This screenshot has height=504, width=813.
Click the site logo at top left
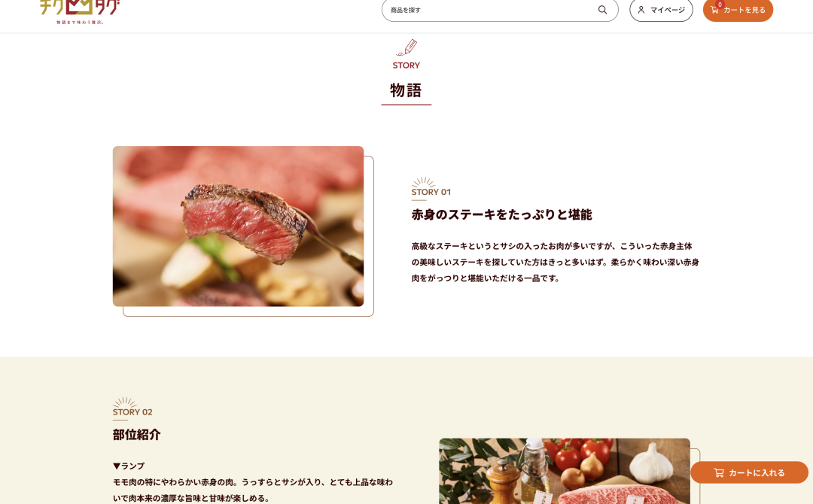coord(80,11)
